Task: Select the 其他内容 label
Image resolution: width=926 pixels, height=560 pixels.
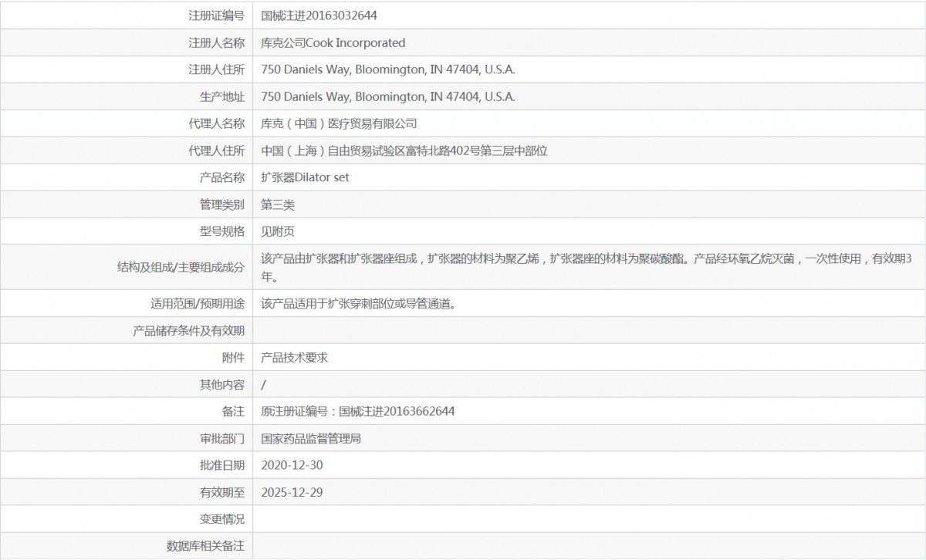Action: (222, 385)
